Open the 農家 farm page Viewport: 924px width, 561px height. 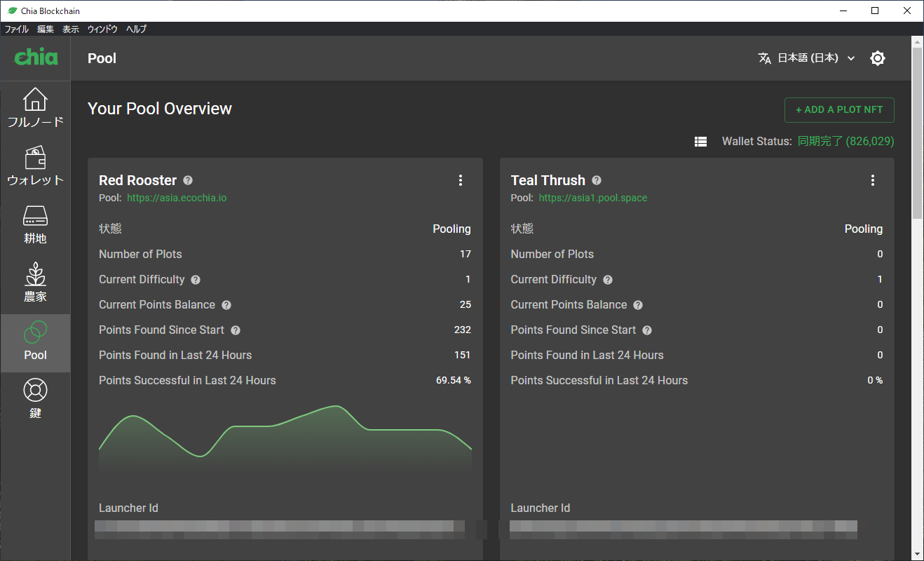35,283
